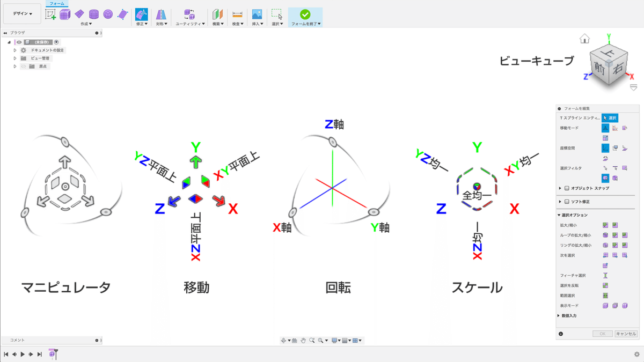The width and height of the screenshot is (644, 362).
Task: Open the 構築 menu
Action: point(217,24)
